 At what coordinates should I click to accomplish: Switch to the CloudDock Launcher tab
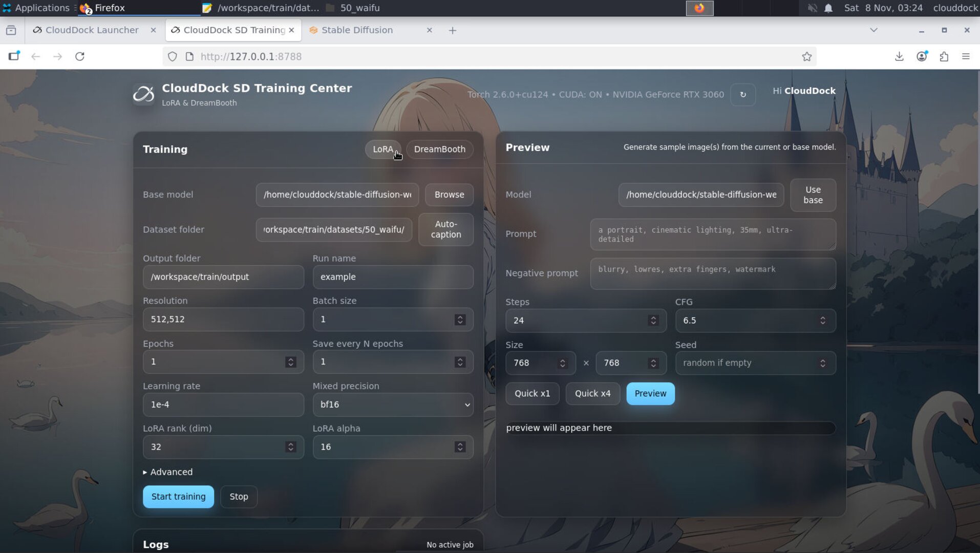[x=92, y=30]
